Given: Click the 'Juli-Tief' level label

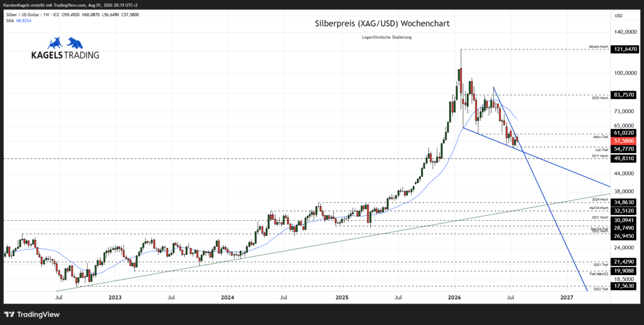Looking at the screenshot, I should [601, 149].
